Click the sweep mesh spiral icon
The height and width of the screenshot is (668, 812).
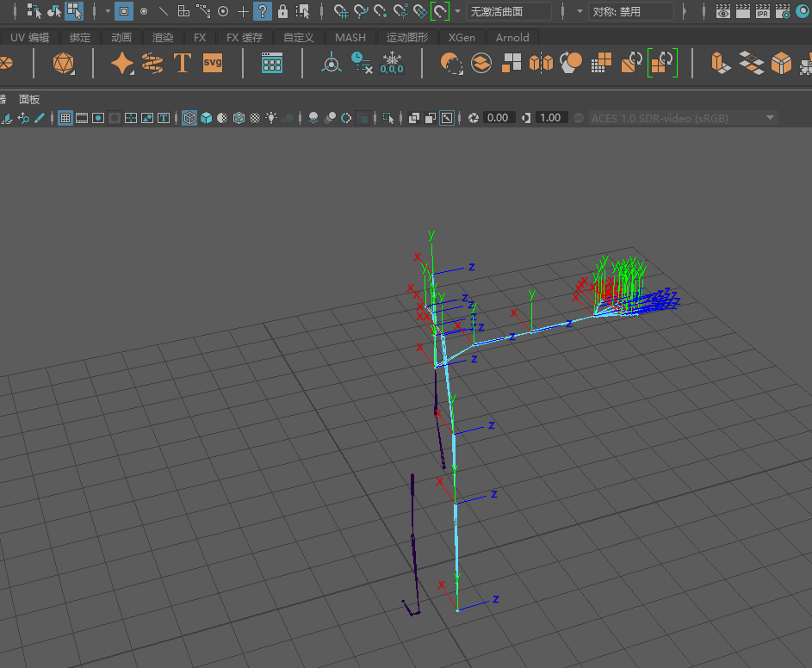[x=152, y=63]
